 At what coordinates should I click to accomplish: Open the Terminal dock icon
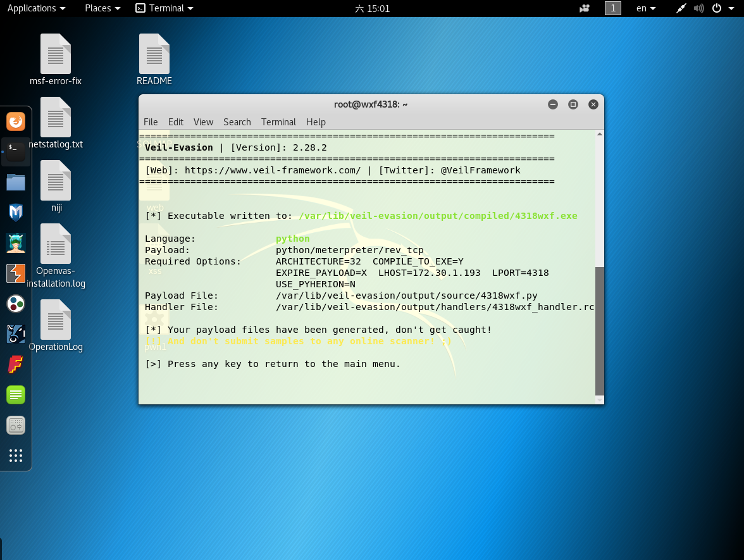pyautogui.click(x=16, y=152)
